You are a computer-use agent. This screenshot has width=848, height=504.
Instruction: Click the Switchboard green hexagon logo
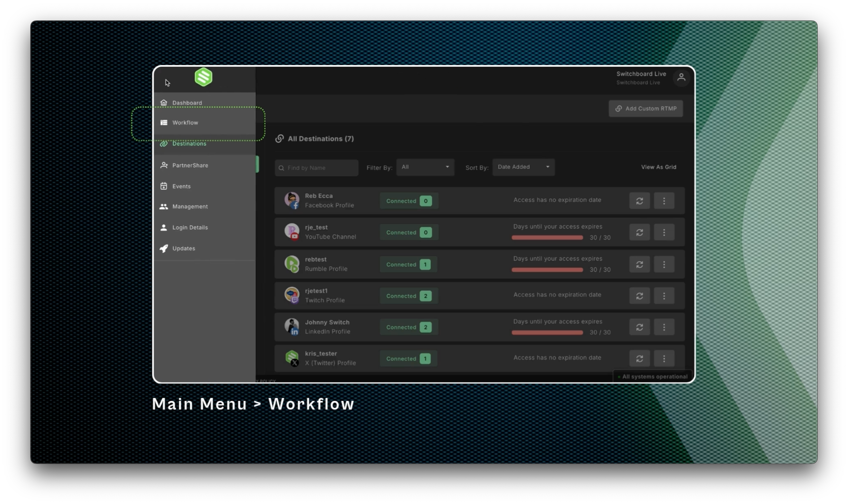tap(203, 77)
